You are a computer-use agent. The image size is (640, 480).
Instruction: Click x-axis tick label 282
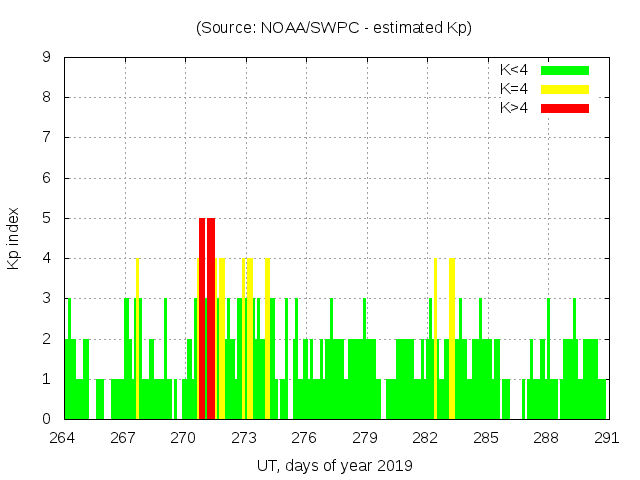pyautogui.click(x=425, y=437)
